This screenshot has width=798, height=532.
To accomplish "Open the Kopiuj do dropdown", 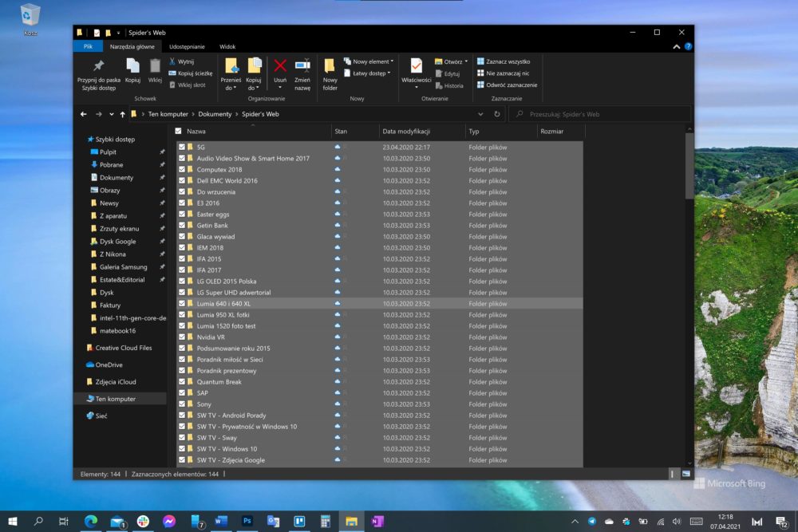I will click(253, 84).
